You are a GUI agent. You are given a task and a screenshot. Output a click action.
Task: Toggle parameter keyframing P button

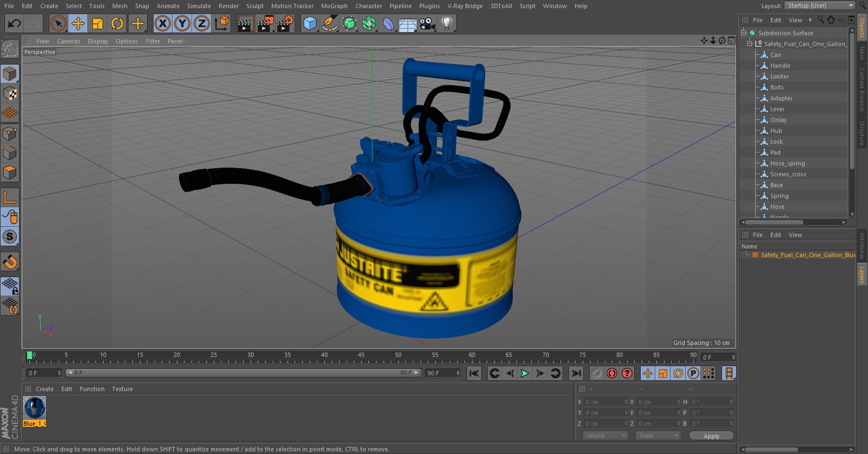pyautogui.click(x=693, y=373)
